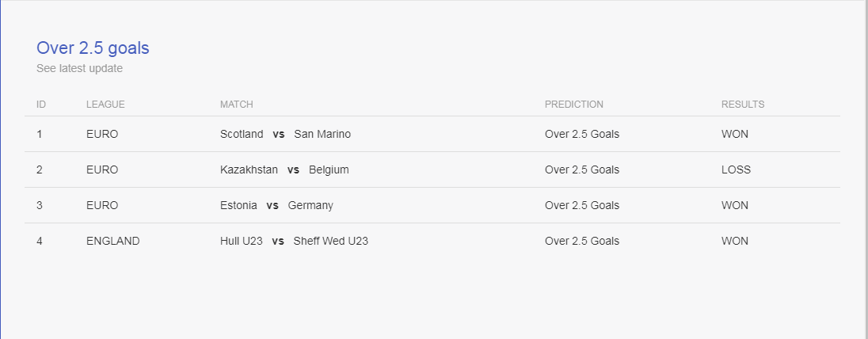Image resolution: width=868 pixels, height=339 pixels.
Task: Click the ENGLAND league cell
Action: tap(113, 241)
